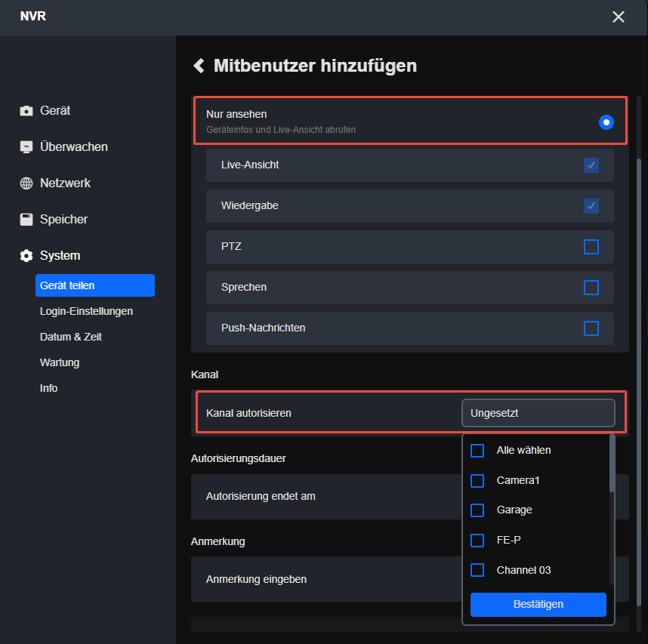Image resolution: width=648 pixels, height=644 pixels.
Task: Click the channel list scrollbar in the dropdown
Action: point(612,463)
